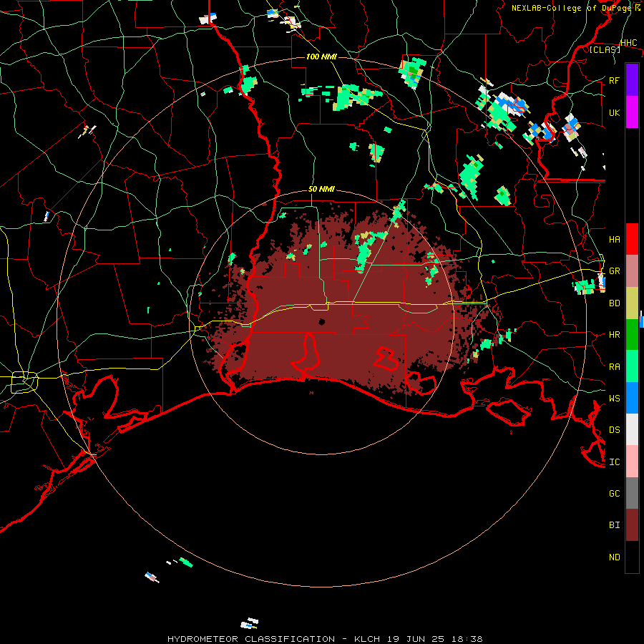Click the DS legend label
This screenshot has height=644, width=644.
614,429
